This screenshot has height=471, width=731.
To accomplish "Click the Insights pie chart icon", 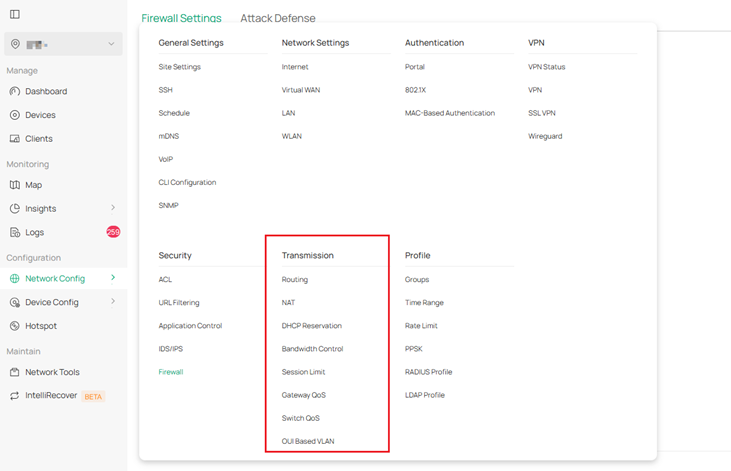I will click(x=15, y=209).
